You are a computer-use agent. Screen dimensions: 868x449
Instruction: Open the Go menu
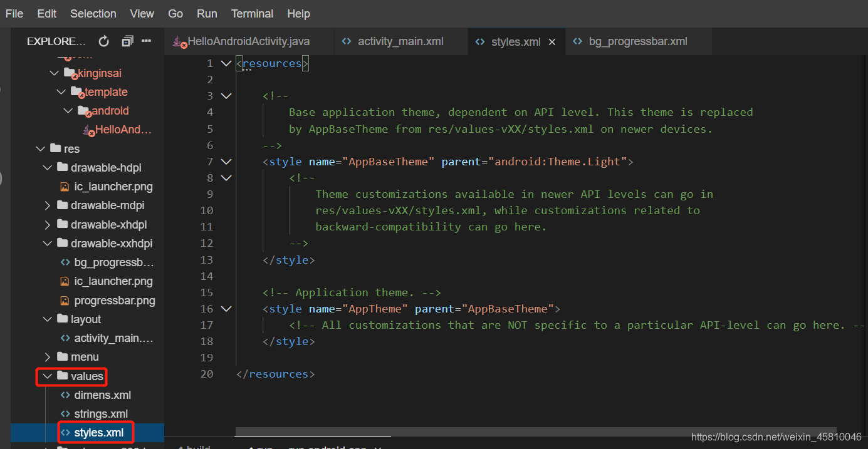click(x=175, y=13)
